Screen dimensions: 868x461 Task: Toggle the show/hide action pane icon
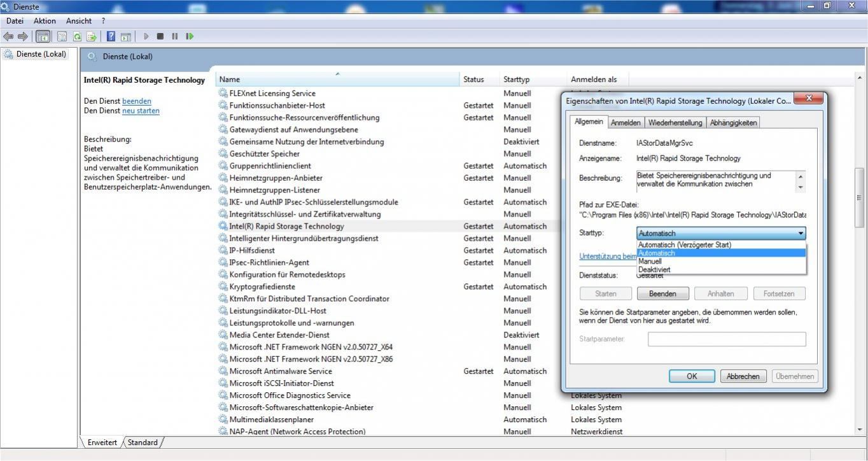click(x=125, y=36)
